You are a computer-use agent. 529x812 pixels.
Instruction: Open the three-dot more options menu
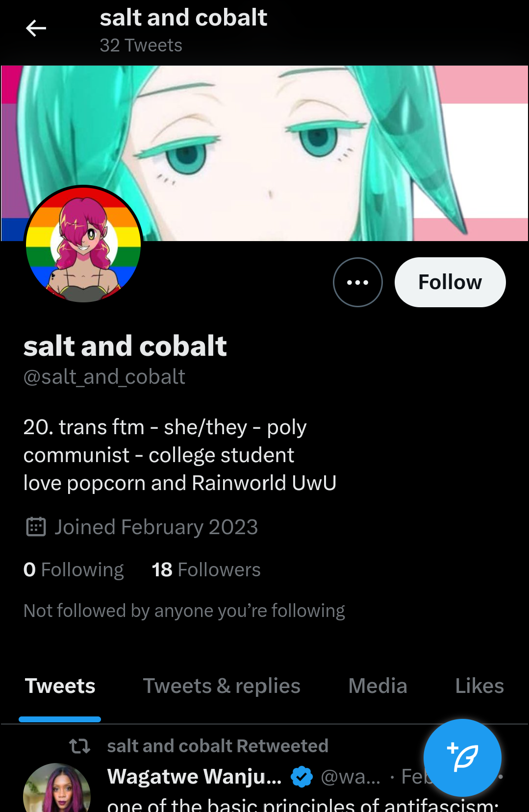click(x=357, y=282)
